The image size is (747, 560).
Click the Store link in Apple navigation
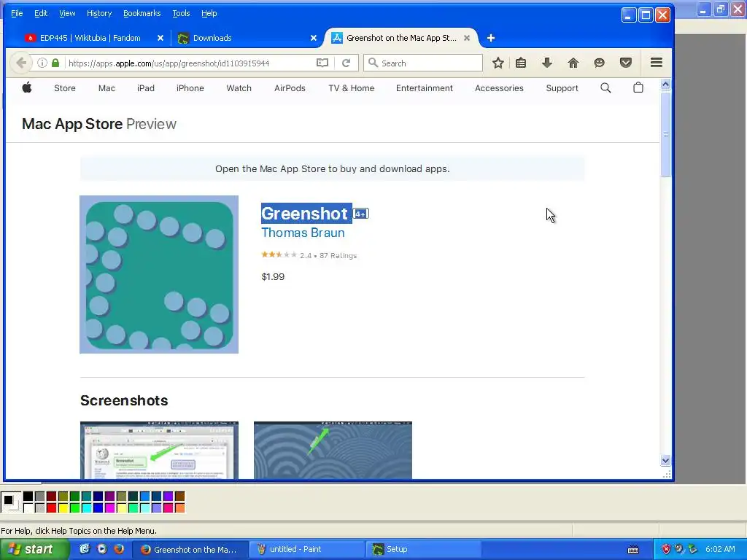(65, 88)
